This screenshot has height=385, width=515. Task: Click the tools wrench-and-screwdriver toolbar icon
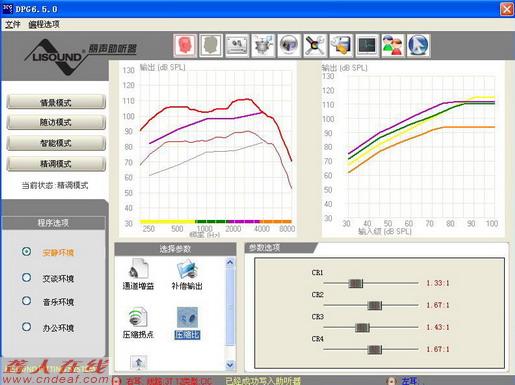pos(315,45)
